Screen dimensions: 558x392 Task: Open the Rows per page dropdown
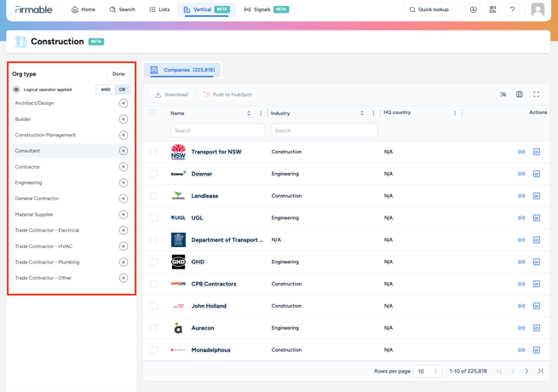(x=428, y=372)
